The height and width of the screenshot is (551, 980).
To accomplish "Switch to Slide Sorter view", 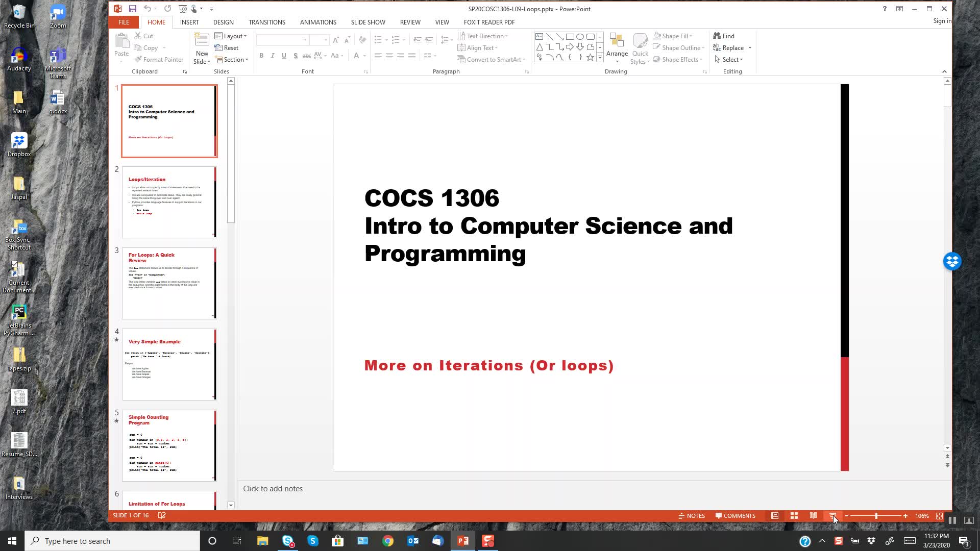I will click(794, 516).
